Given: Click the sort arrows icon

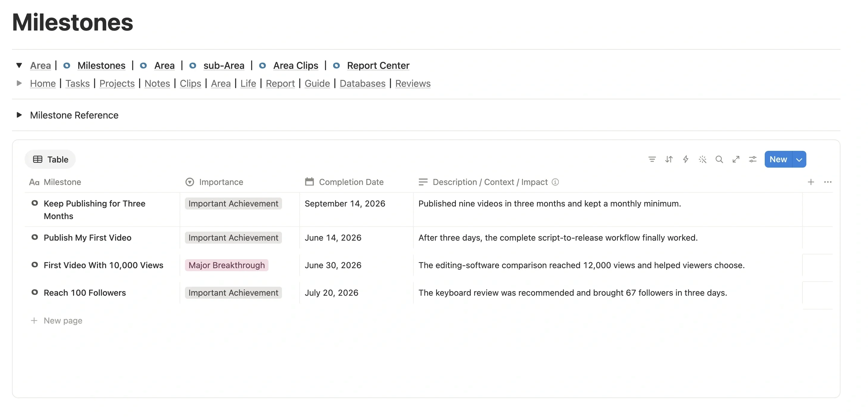Looking at the screenshot, I should point(669,159).
